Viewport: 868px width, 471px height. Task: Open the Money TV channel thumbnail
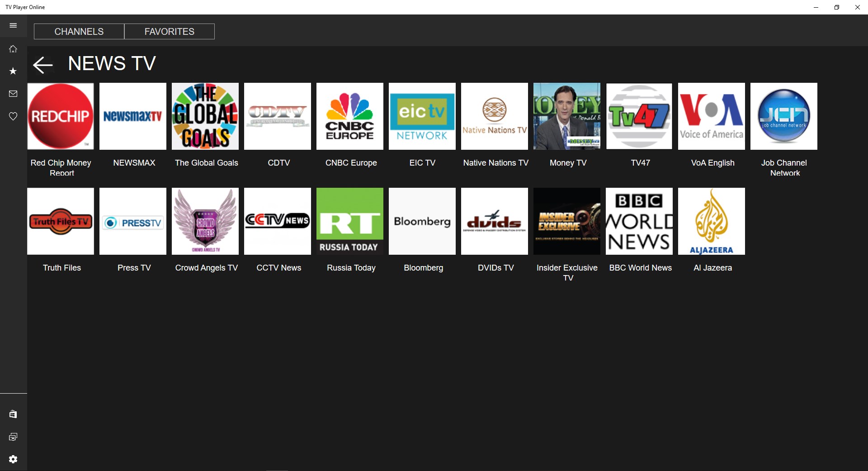(x=567, y=116)
